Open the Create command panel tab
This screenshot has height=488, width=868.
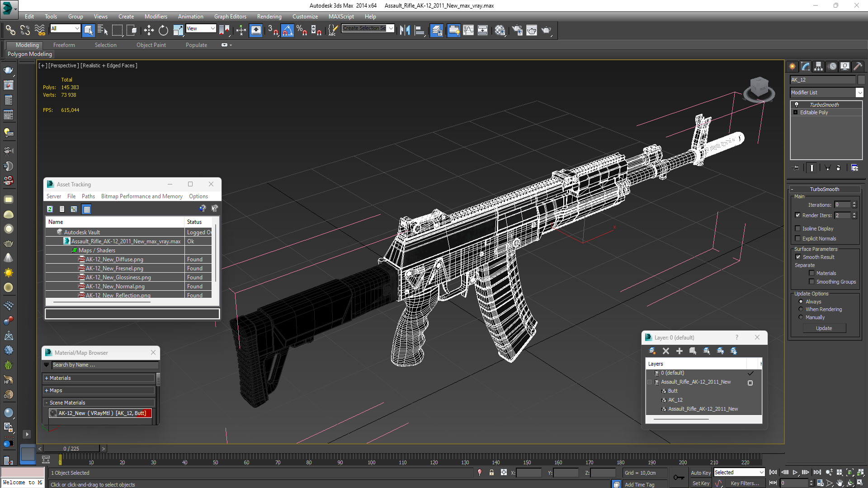tap(793, 66)
